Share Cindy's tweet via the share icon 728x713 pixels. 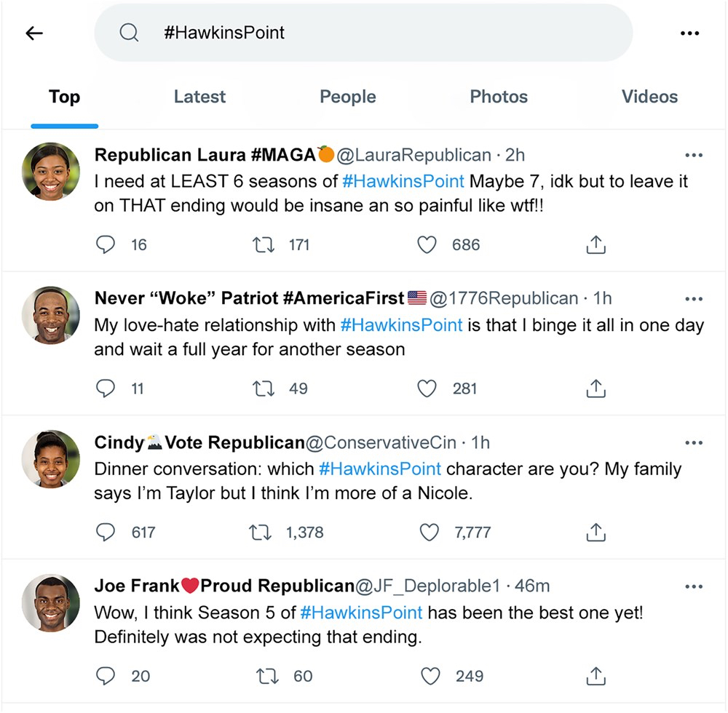596,533
